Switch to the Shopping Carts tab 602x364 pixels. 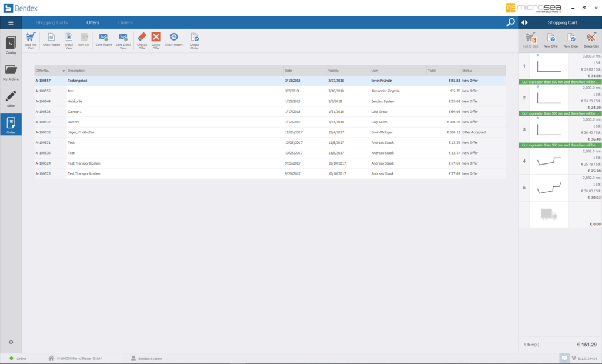click(x=53, y=22)
